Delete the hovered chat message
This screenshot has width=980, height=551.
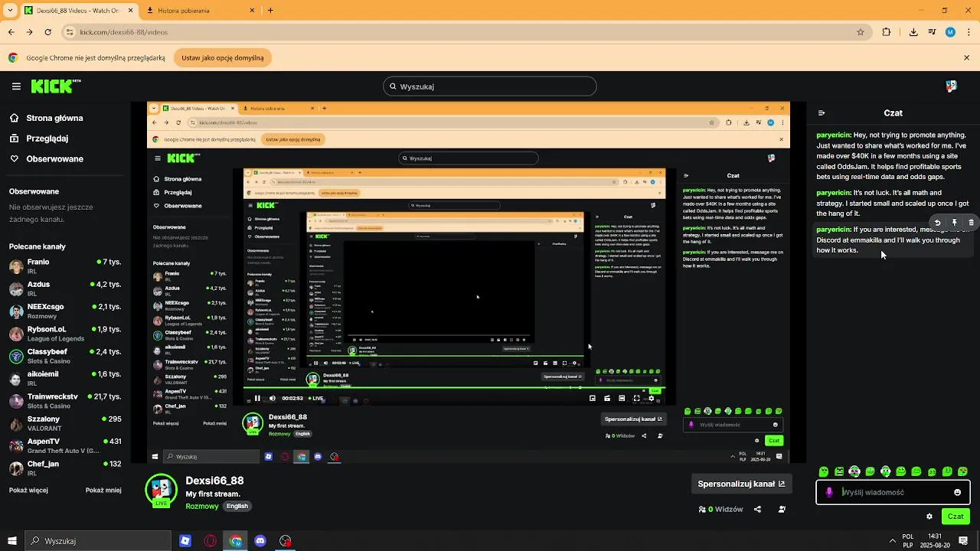tap(971, 223)
